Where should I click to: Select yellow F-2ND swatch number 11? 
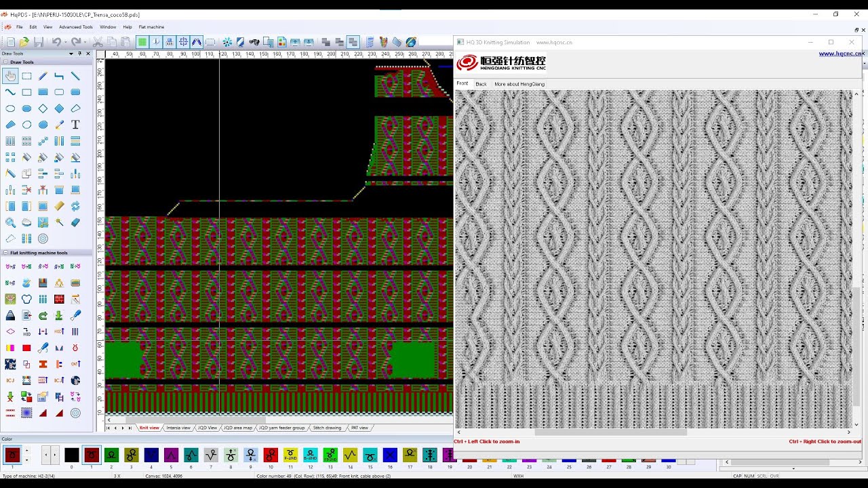290,455
